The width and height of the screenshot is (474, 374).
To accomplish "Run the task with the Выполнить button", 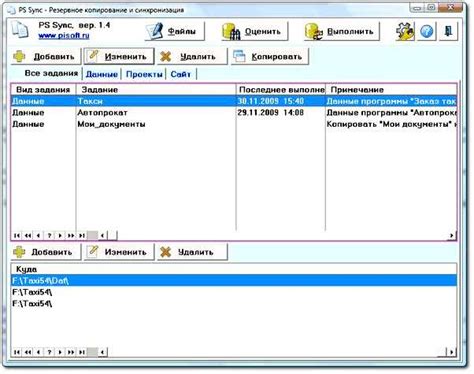I will (x=342, y=31).
